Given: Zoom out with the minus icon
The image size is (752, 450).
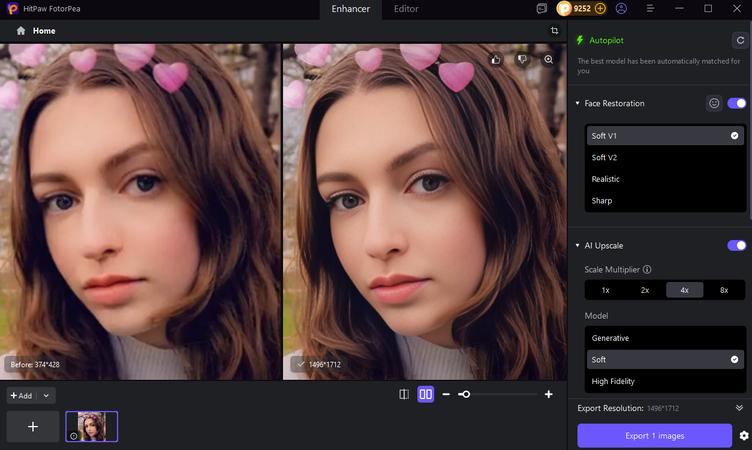Looking at the screenshot, I should coord(446,394).
